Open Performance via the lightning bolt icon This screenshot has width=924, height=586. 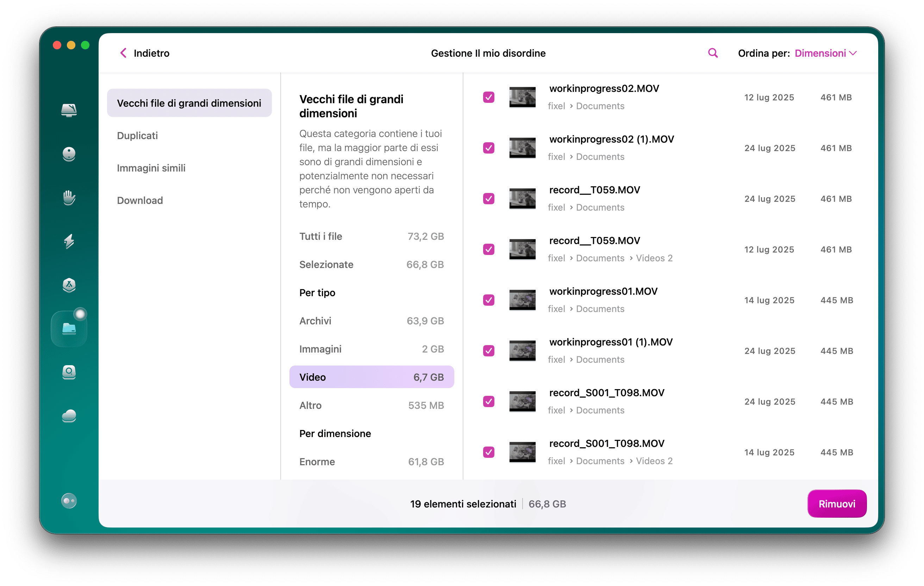point(69,242)
